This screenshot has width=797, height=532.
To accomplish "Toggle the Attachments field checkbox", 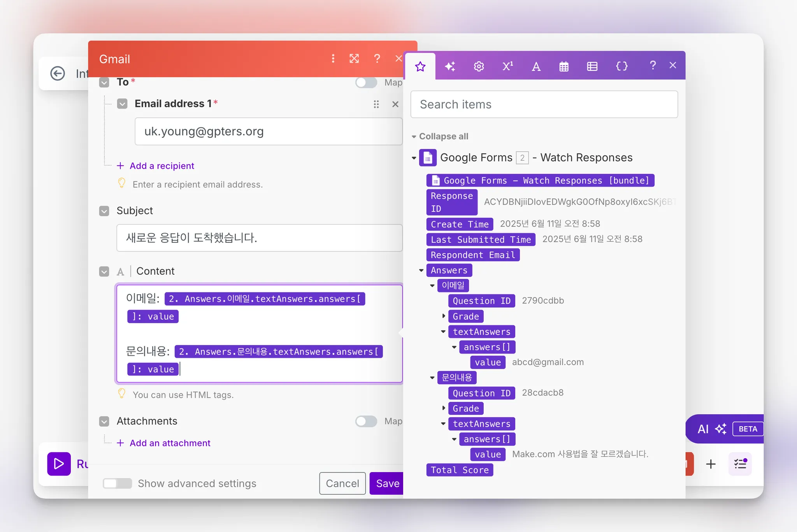I will point(104,421).
